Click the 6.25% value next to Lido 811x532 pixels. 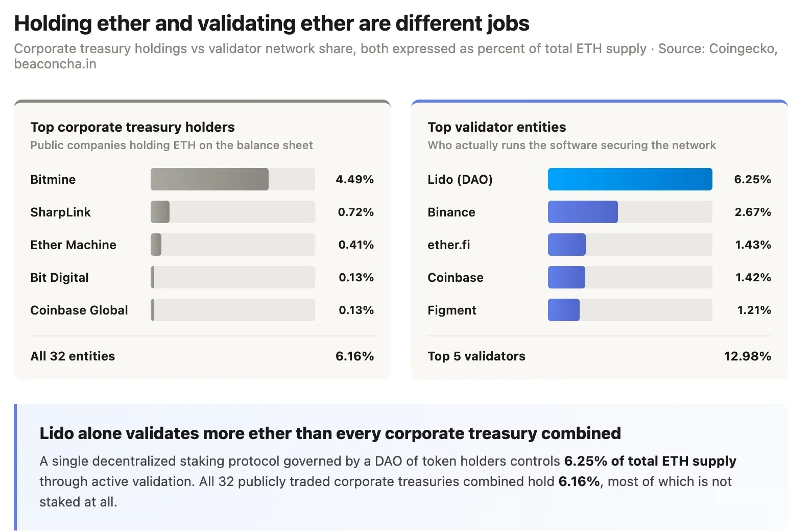coord(752,180)
